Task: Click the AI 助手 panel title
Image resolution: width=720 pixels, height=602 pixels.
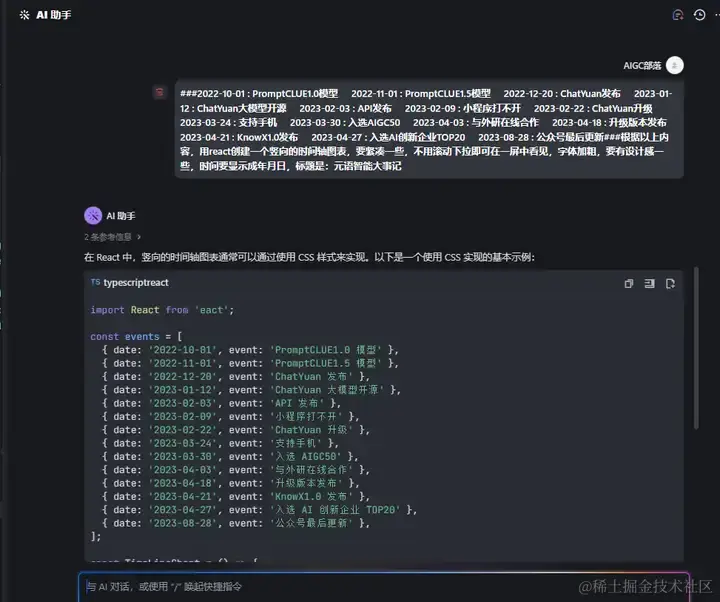Action: (54, 15)
